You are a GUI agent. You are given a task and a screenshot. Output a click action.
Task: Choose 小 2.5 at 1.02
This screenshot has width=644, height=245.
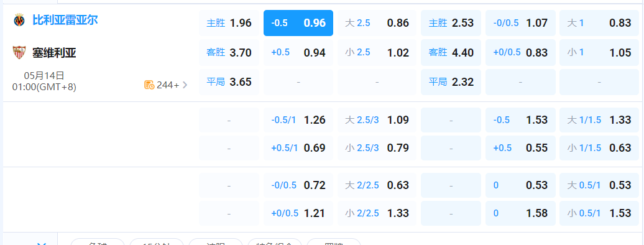click(377, 53)
